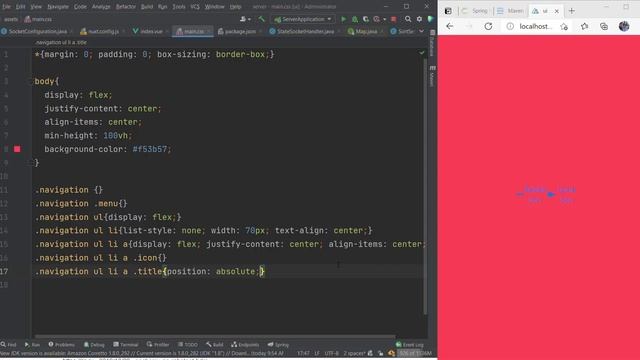The width and height of the screenshot is (640, 360).
Task: Place cursor on line 8 background-color value
Action: click(x=149, y=149)
